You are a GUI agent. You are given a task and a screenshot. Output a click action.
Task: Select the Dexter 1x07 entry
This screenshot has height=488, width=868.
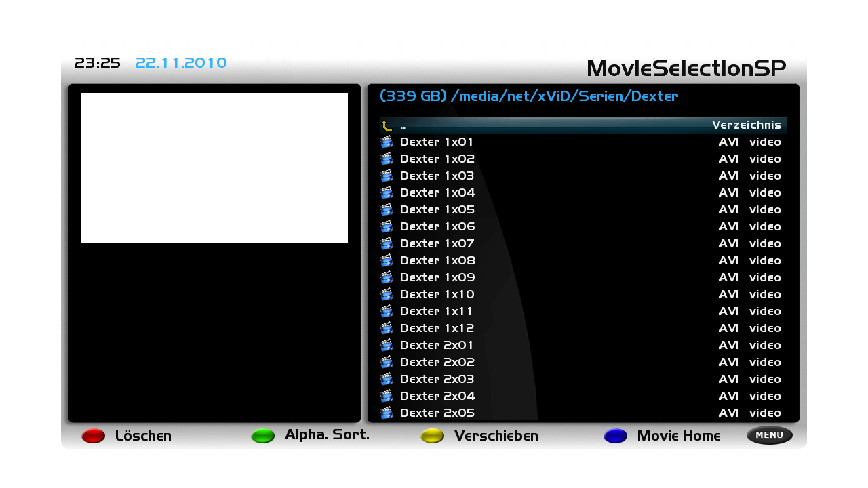tap(583, 243)
